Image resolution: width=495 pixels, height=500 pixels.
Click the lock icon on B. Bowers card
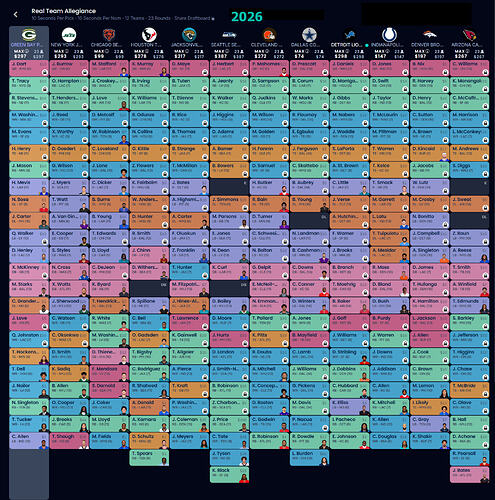tap(245, 174)
